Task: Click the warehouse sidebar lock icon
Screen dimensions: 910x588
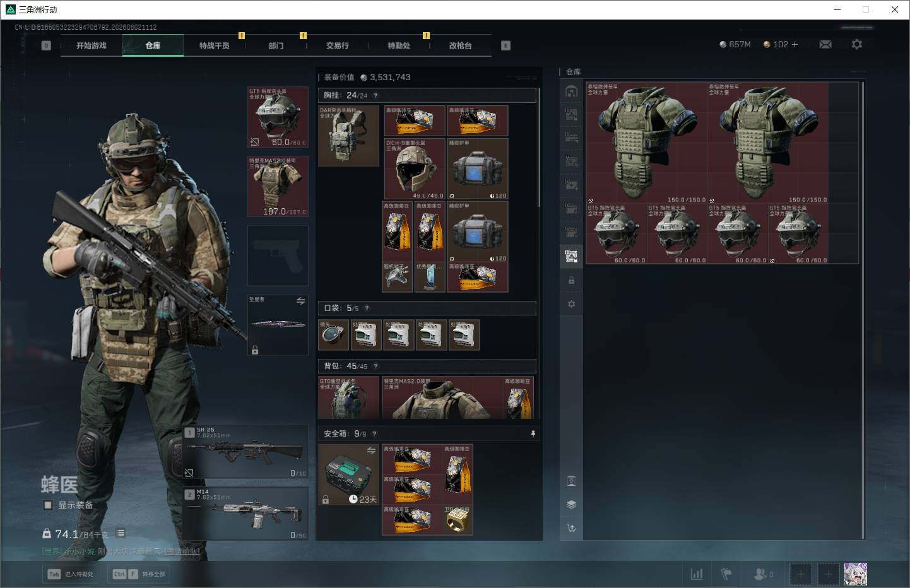Action: 571,280
